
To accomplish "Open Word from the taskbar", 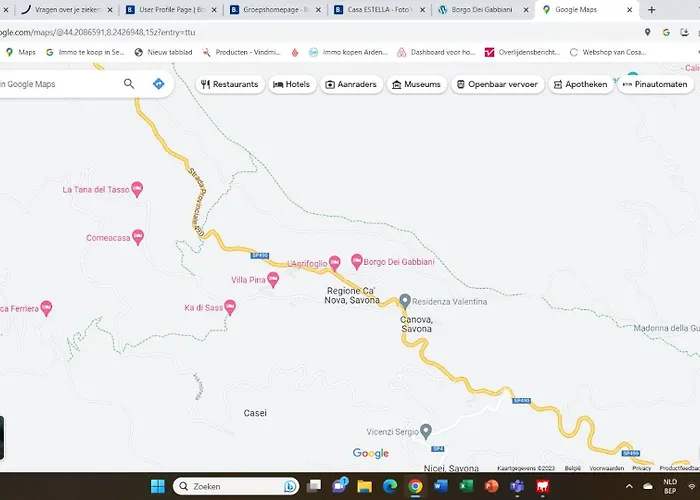I will coord(441,486).
